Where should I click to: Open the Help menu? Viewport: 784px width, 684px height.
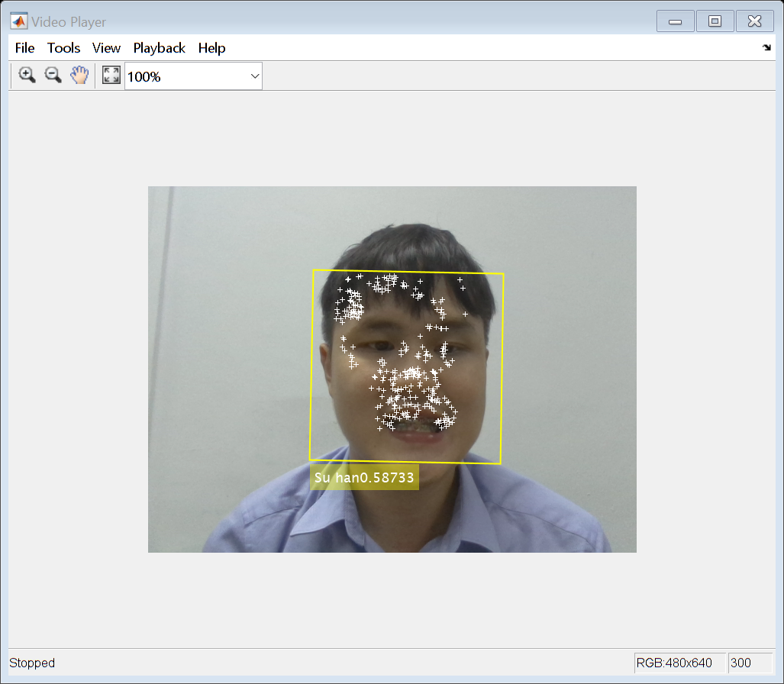211,48
